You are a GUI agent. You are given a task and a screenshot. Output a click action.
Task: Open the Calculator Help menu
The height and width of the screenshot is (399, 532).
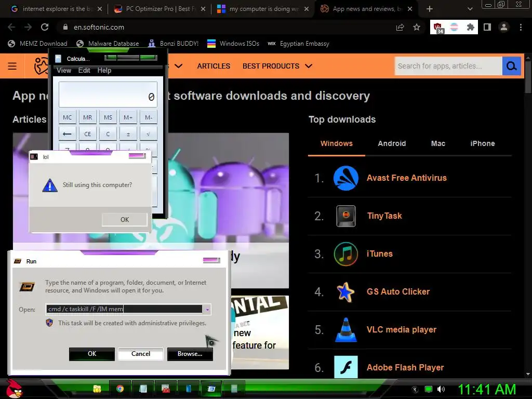pyautogui.click(x=104, y=70)
